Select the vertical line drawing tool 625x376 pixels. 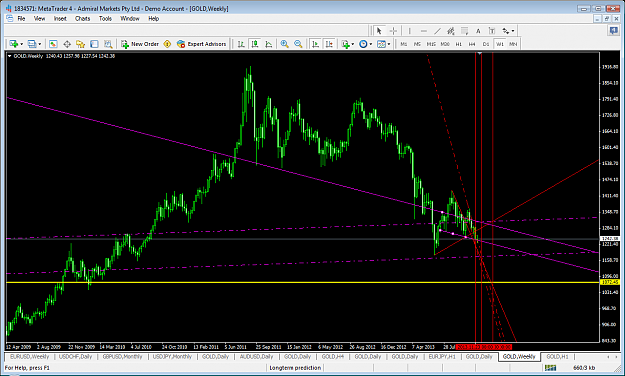click(409, 31)
